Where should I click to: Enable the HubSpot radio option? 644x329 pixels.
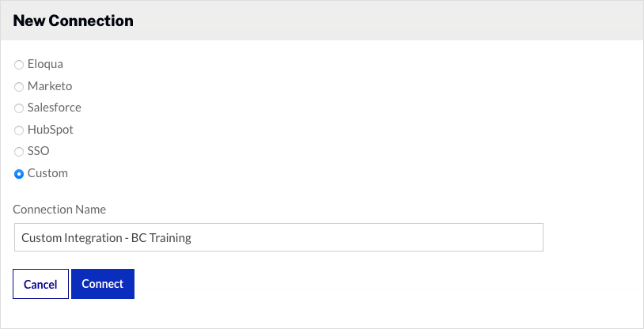coord(19,130)
